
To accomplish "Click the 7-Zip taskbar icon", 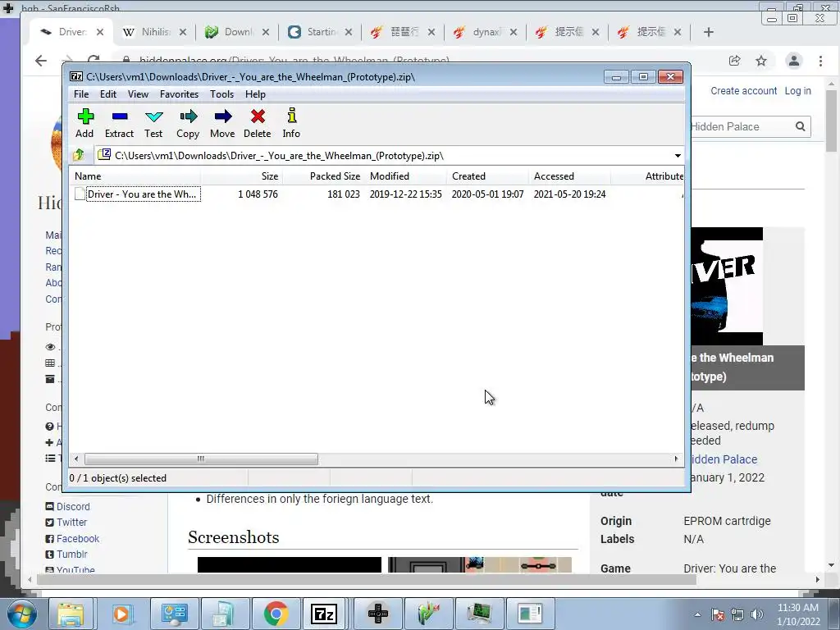I will [324, 614].
